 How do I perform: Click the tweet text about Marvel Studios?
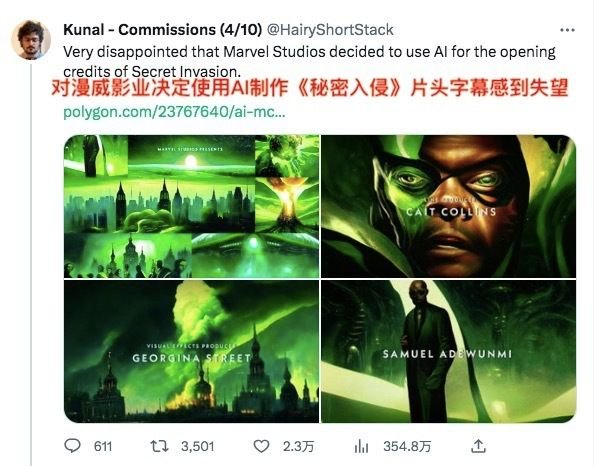[x=309, y=61]
